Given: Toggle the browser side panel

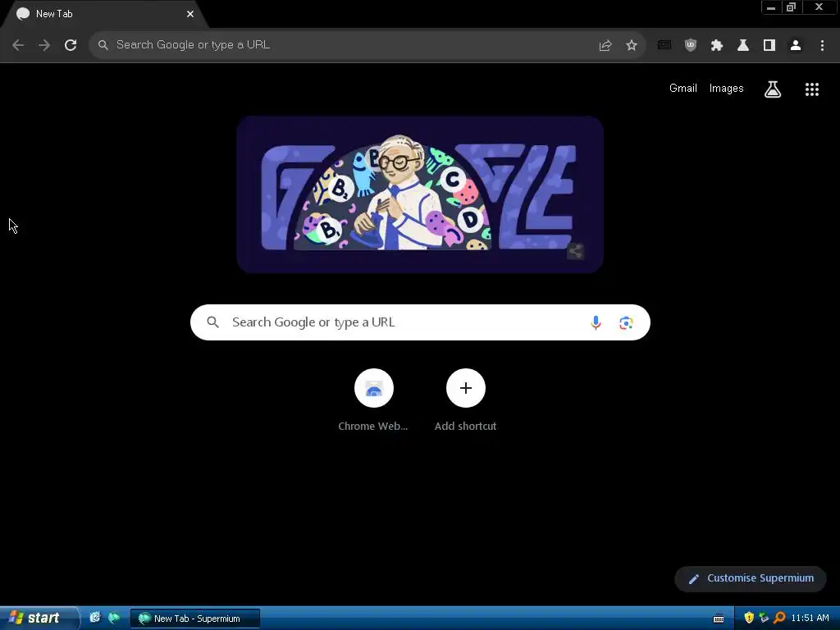Looking at the screenshot, I should tap(769, 45).
